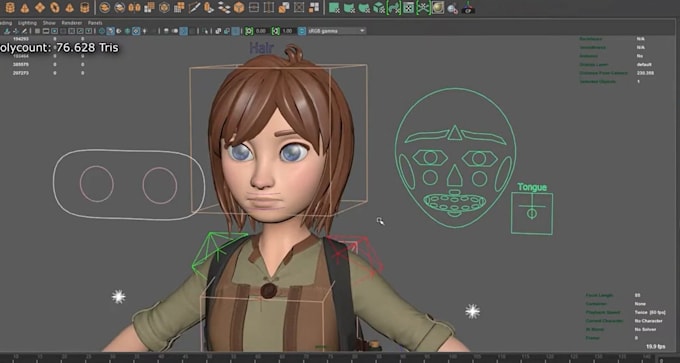This screenshot has height=363, width=680.
Task: Toggle X-ray display mode
Action: (x=218, y=31)
